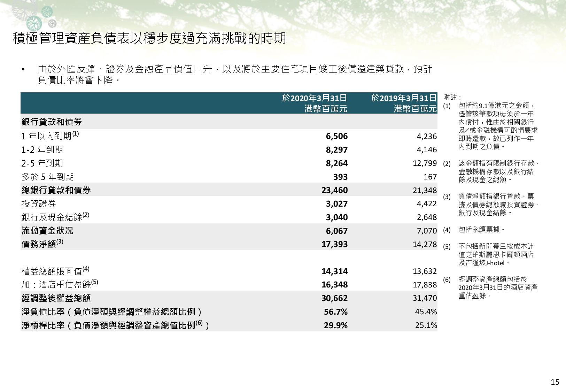The image size is (566, 392).
Task: Click the slide title 積極管理資產負債表以穩步度過充滿挑戰的時期
Action: pos(149,38)
